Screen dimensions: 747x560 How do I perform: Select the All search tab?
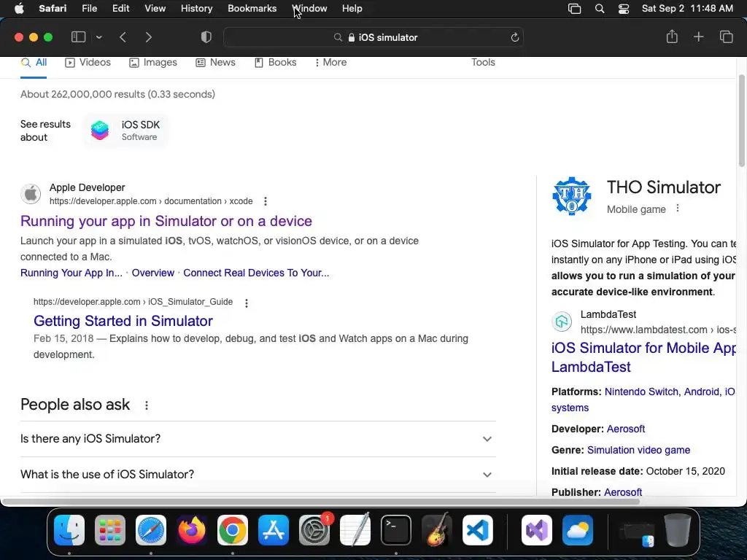34,63
